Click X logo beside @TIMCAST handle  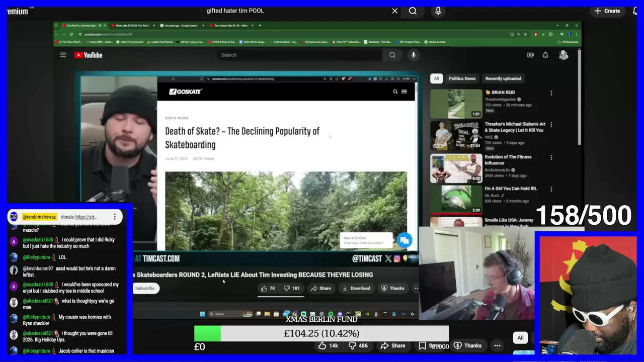click(388, 258)
